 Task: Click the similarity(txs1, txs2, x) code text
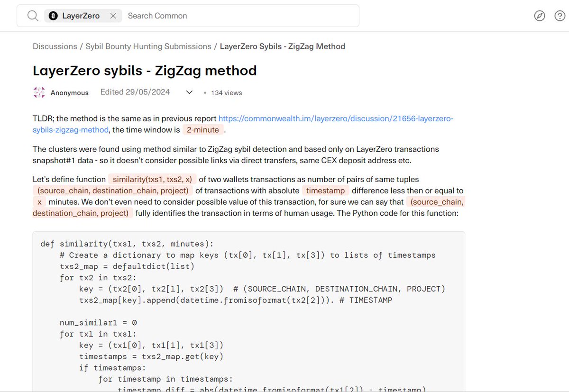point(152,179)
